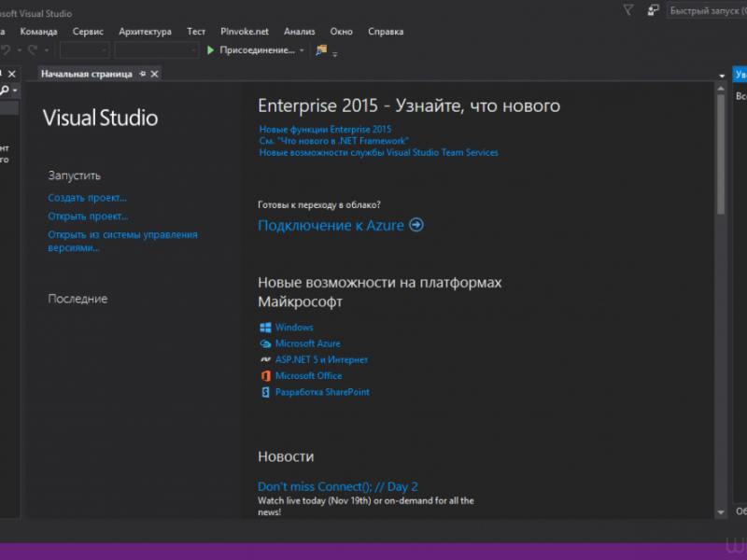
Task: Click the Microsoft Azure cloud icon
Action: coord(265,343)
